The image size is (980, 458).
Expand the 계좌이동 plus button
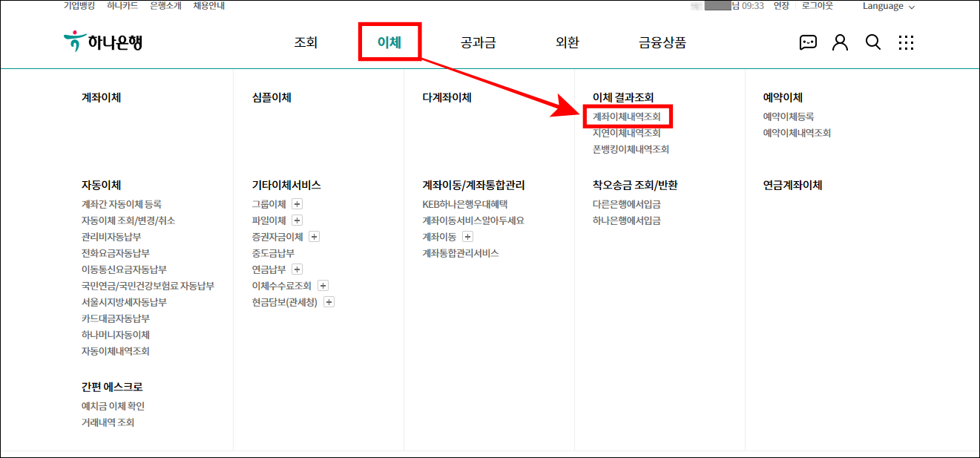[468, 236]
